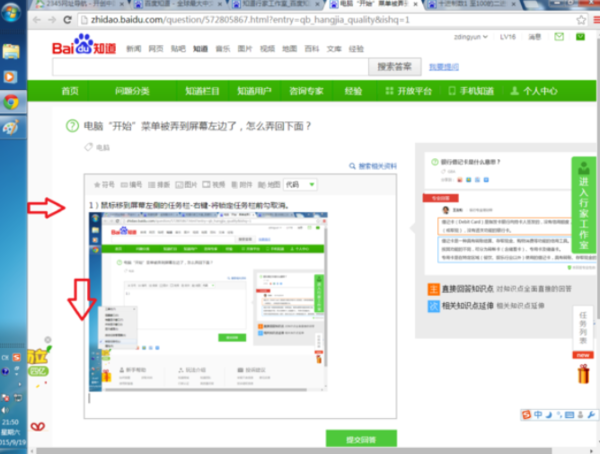Open the Action Center flag tray icon
Screen dimensions: 600x454
click(x=5, y=397)
